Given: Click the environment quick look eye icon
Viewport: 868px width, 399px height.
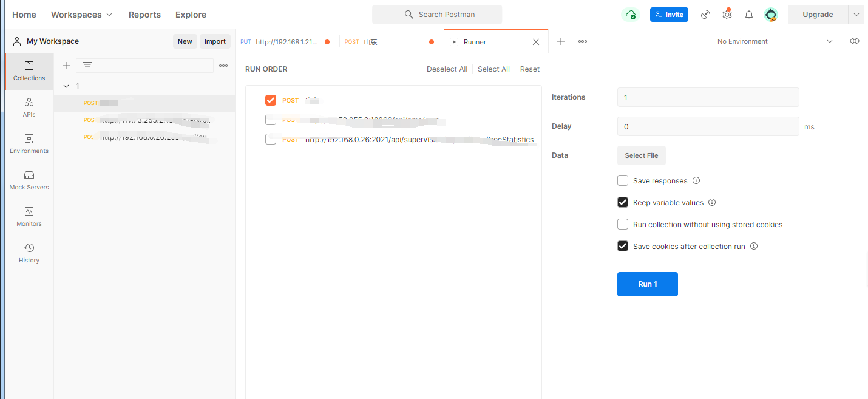Looking at the screenshot, I should [x=855, y=41].
